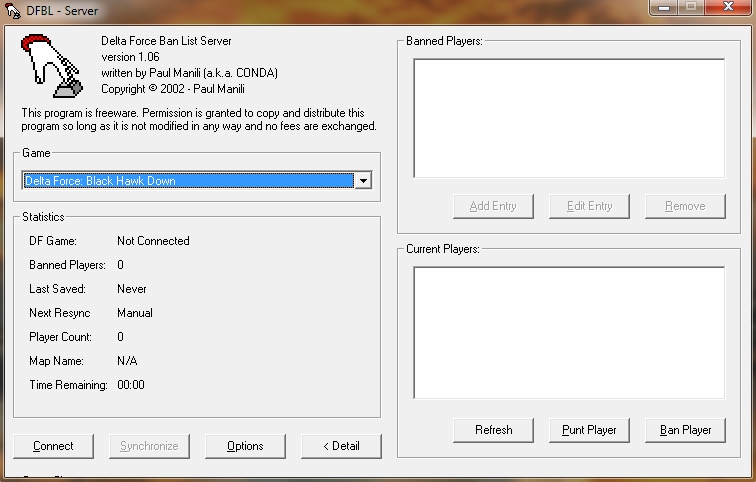Open the Game dropdown arrow

click(364, 181)
